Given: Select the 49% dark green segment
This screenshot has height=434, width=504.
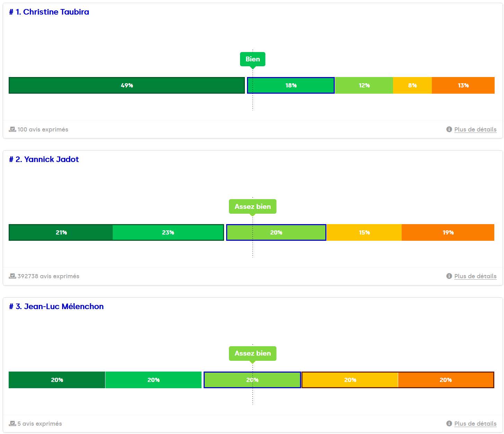Looking at the screenshot, I should click(127, 85).
